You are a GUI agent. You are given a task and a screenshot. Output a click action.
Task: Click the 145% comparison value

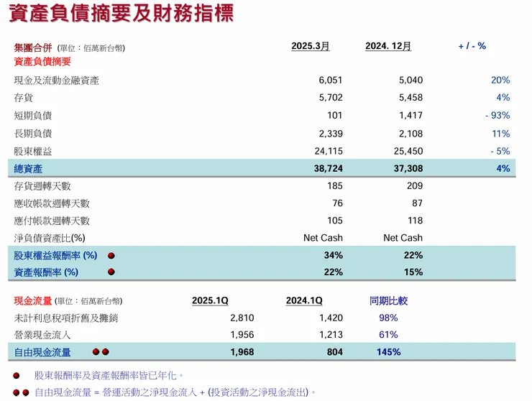(x=388, y=352)
